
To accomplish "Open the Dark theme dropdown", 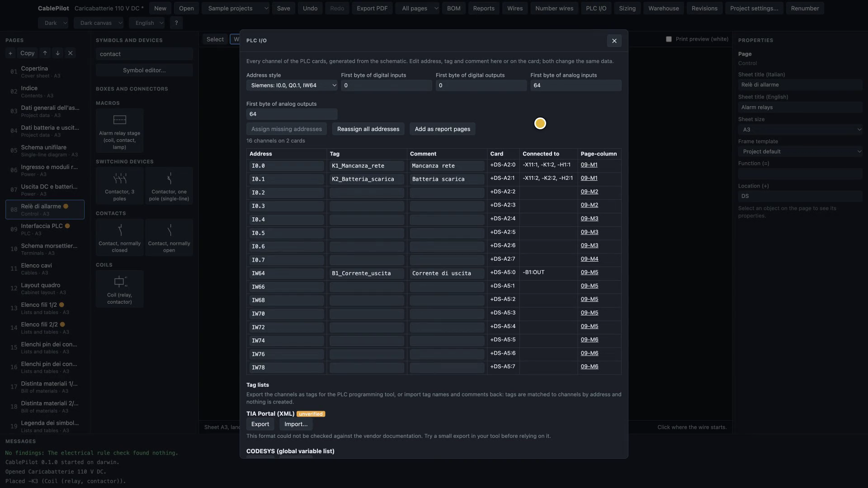I will coord(53,23).
